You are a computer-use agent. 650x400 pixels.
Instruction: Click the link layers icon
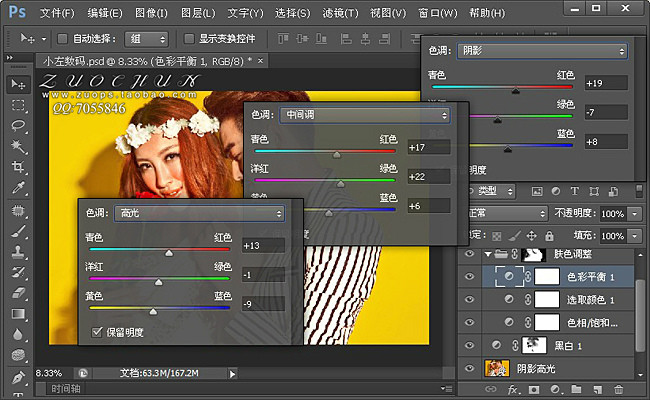coord(491,389)
